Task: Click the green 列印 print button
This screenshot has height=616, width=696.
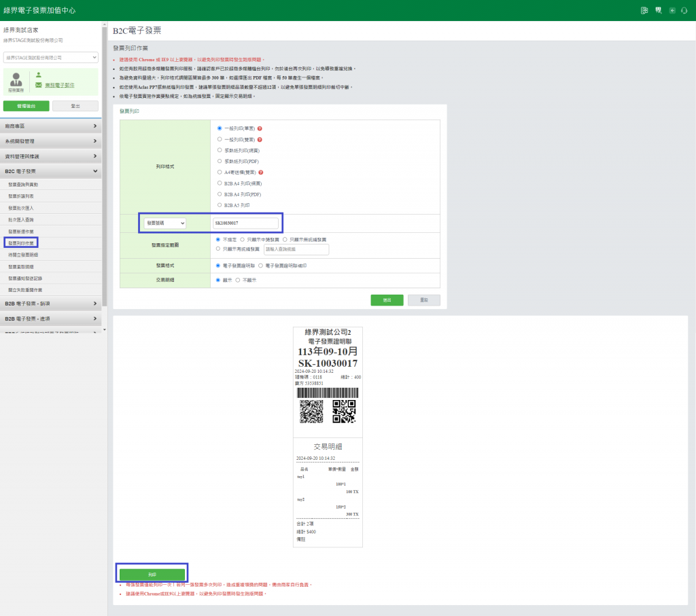Action: tap(152, 575)
